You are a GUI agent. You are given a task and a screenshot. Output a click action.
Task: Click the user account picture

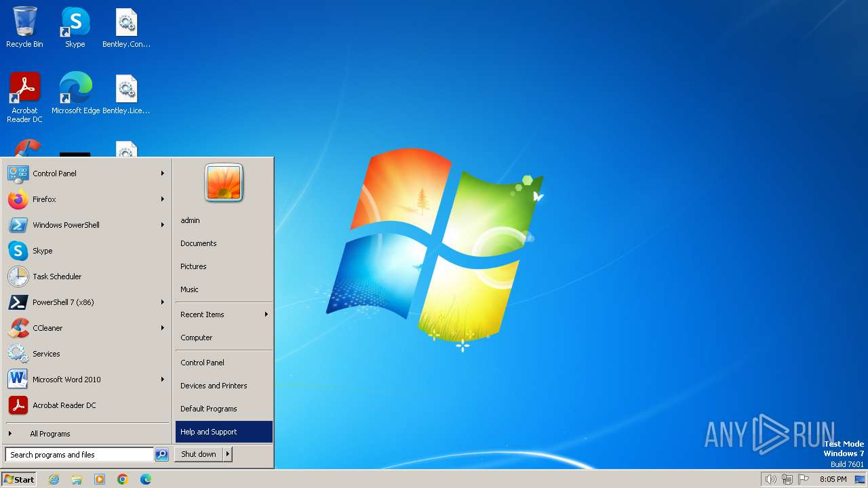(224, 183)
